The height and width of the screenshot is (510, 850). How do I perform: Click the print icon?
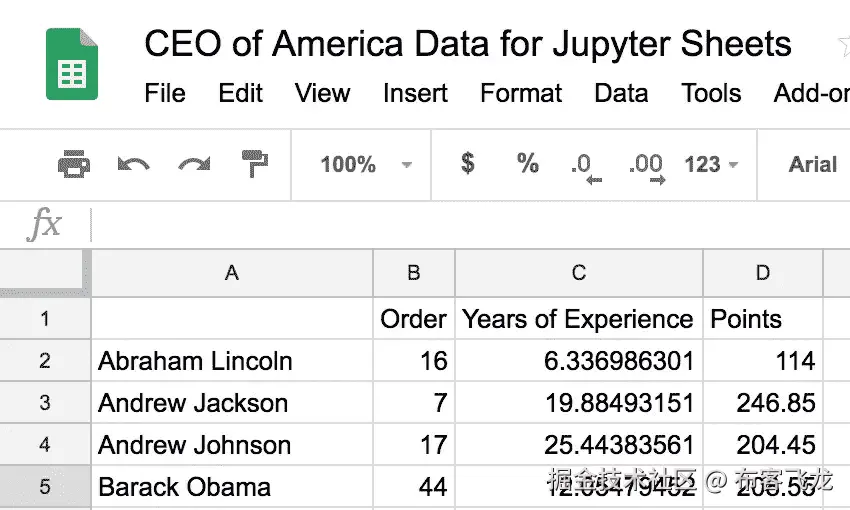[74, 164]
